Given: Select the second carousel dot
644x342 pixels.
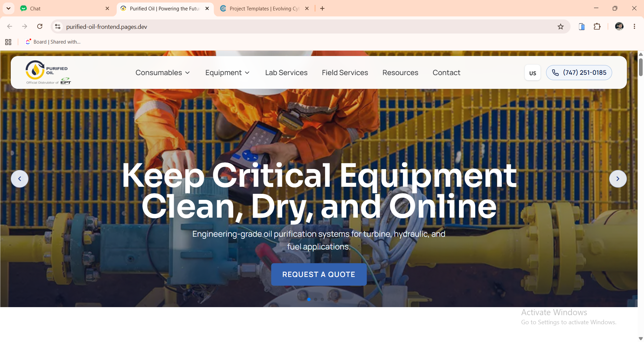Looking at the screenshot, I should pos(316,299).
